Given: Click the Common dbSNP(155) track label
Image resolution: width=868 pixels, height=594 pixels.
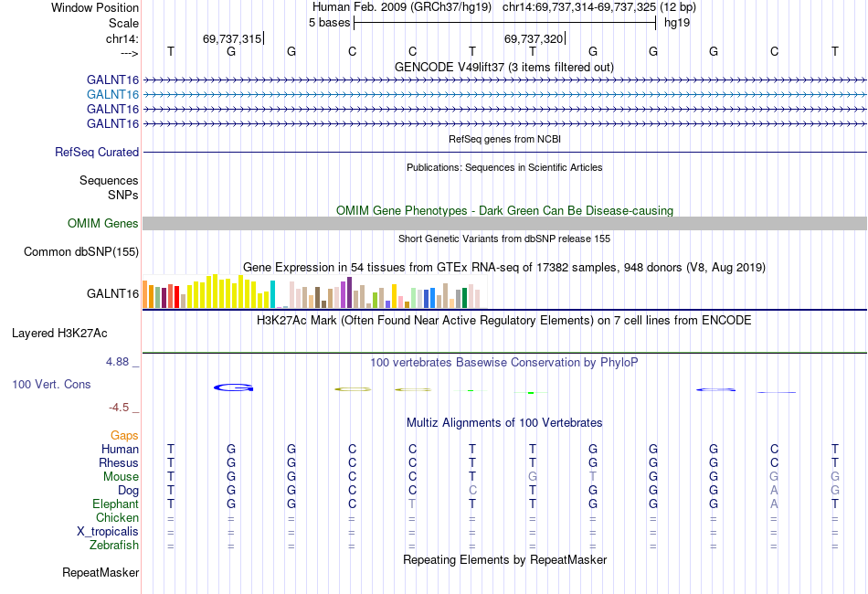Looking at the screenshot, I should point(81,252).
